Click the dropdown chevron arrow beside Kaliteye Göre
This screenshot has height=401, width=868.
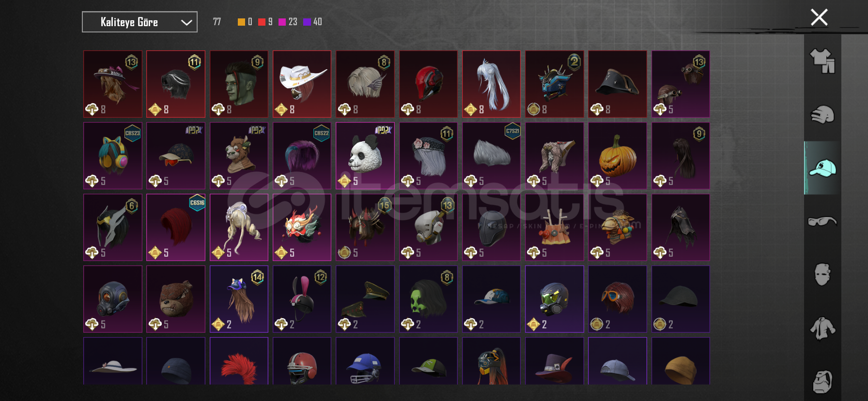click(x=186, y=22)
